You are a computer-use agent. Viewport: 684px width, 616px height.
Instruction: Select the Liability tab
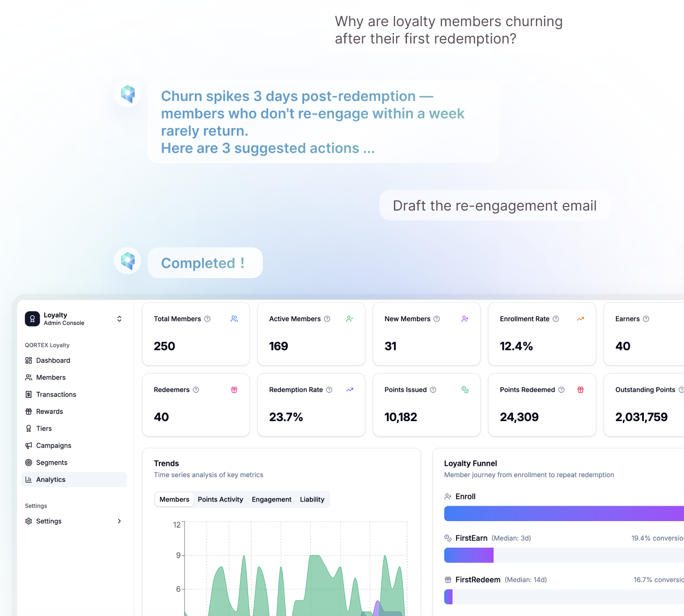pos(312,499)
